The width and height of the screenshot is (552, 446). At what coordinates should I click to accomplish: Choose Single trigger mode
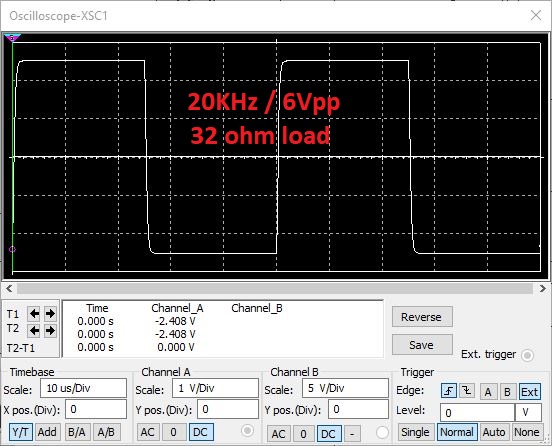pos(415,432)
